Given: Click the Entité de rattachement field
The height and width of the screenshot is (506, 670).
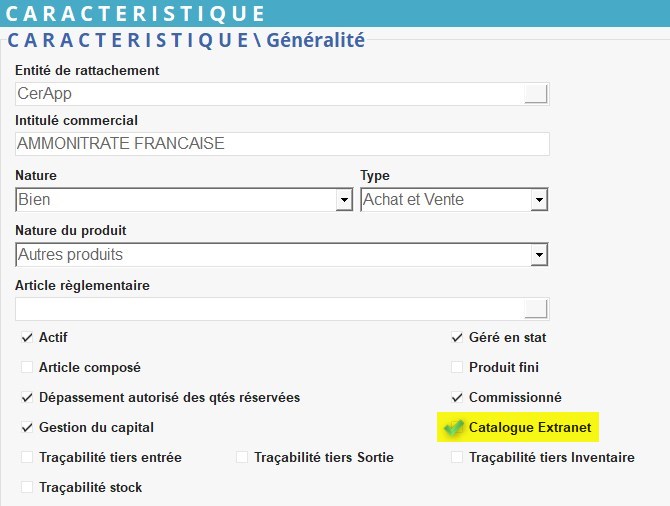Looking at the screenshot, I should pos(270,94).
